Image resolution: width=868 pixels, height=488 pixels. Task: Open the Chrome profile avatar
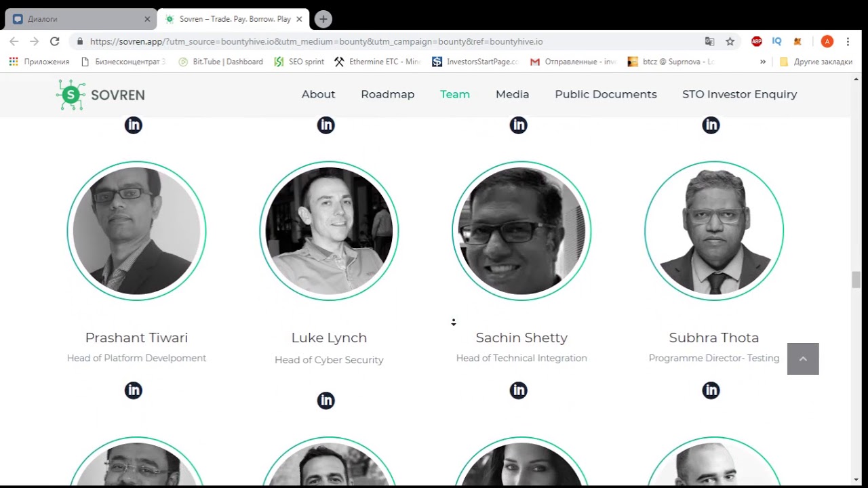(827, 41)
